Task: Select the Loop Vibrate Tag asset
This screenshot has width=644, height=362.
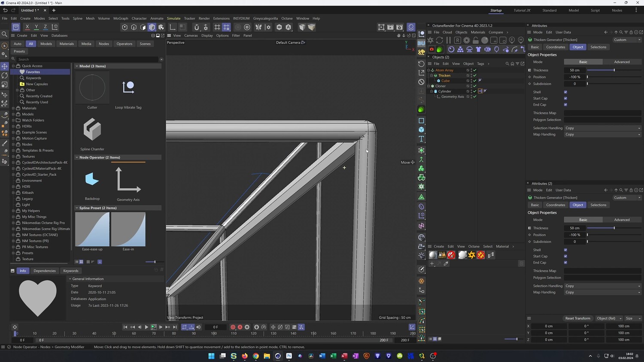Action: 128,87
